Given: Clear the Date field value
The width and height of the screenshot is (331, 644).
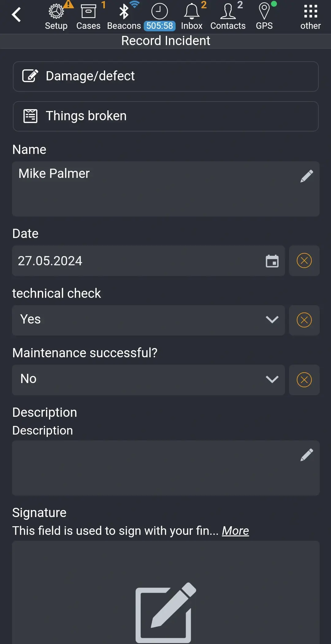Looking at the screenshot, I should 304,261.
